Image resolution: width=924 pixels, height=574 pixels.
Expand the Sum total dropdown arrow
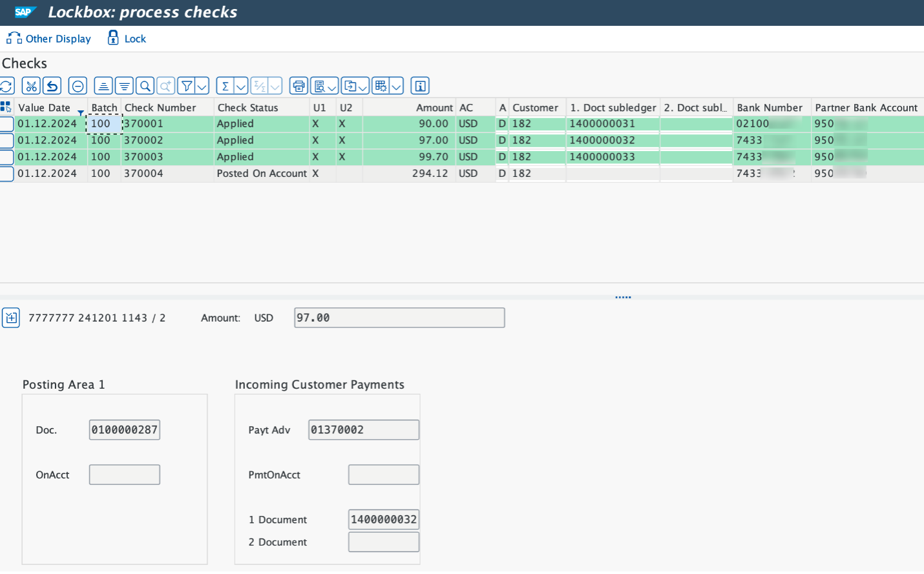coord(241,86)
